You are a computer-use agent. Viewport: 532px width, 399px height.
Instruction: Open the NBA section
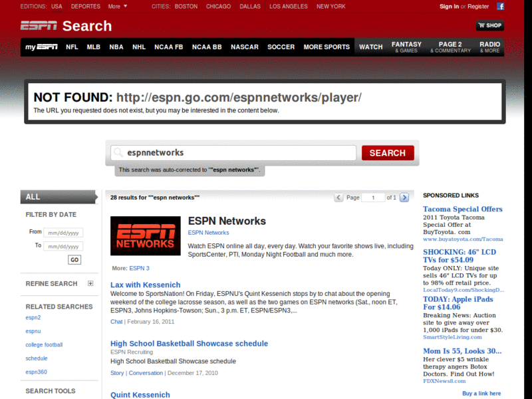116,47
